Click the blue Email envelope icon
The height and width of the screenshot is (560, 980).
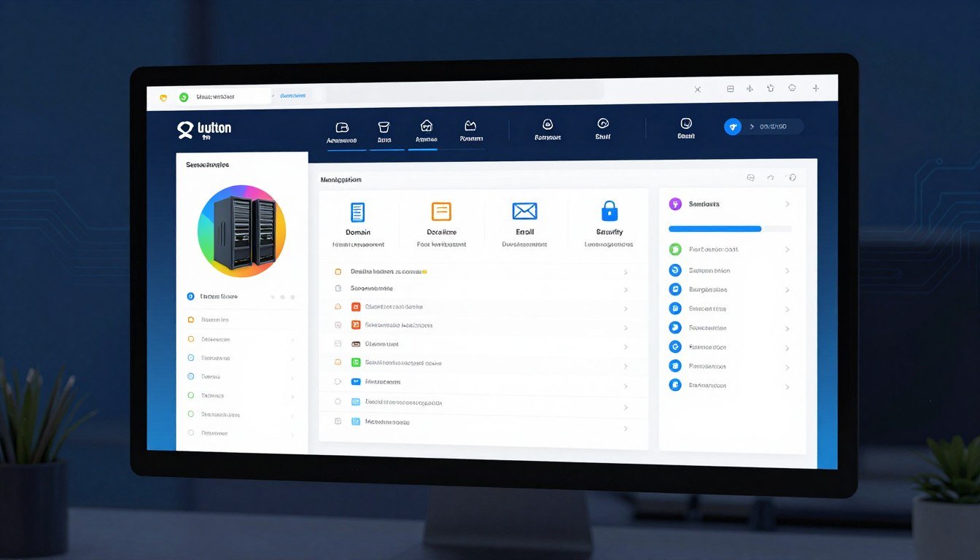point(524,211)
